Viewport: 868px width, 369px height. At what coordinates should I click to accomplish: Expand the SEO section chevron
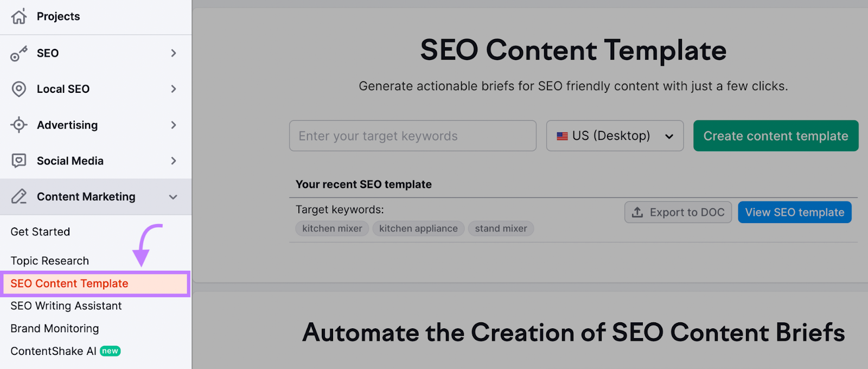173,53
